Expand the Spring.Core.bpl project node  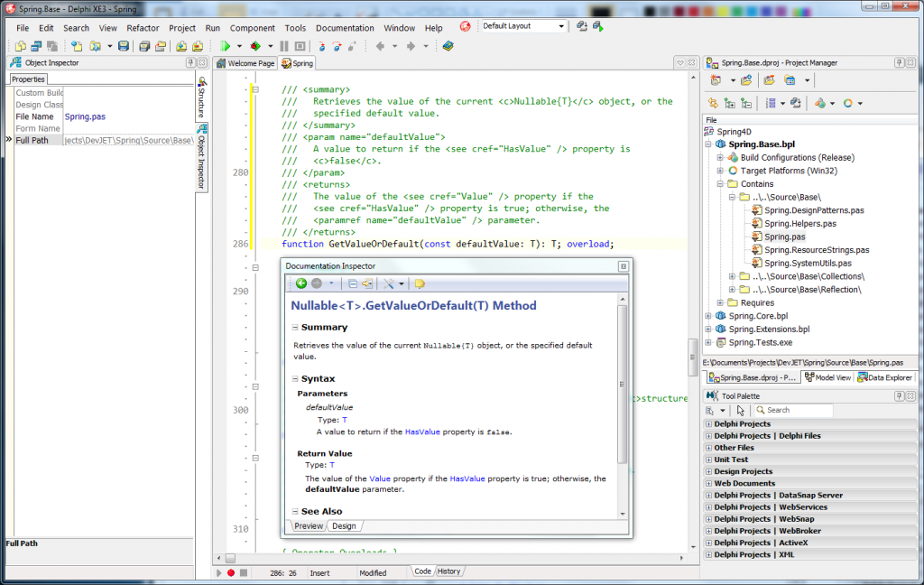pyautogui.click(x=707, y=315)
